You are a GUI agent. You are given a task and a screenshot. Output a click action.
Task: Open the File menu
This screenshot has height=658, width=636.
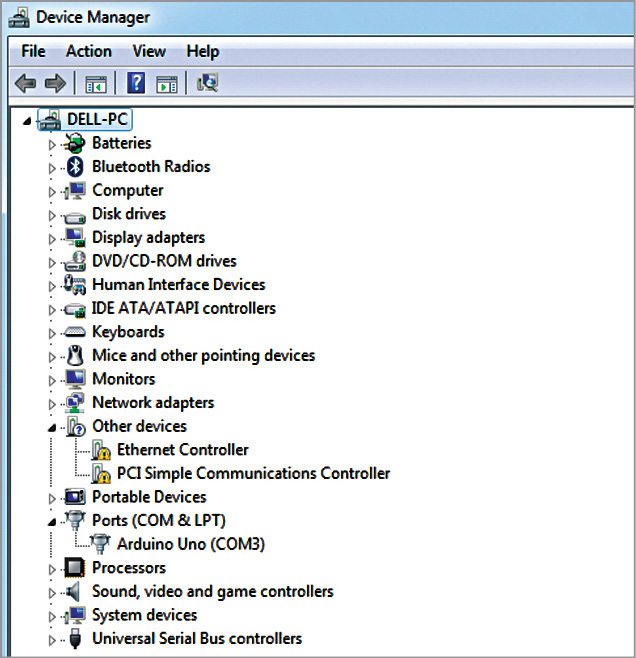(33, 51)
